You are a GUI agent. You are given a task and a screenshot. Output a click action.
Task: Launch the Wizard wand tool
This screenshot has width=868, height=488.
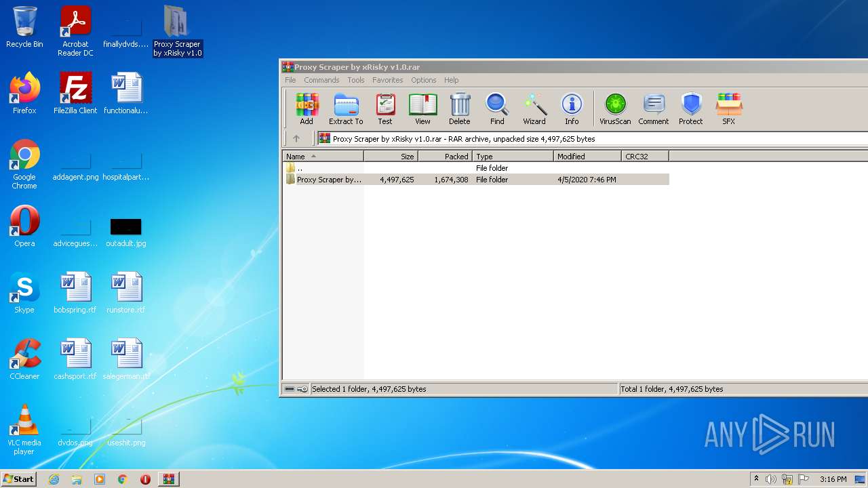pos(534,109)
